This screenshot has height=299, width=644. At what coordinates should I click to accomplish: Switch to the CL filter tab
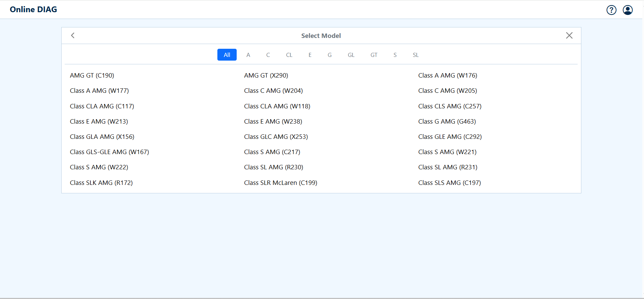(289, 55)
